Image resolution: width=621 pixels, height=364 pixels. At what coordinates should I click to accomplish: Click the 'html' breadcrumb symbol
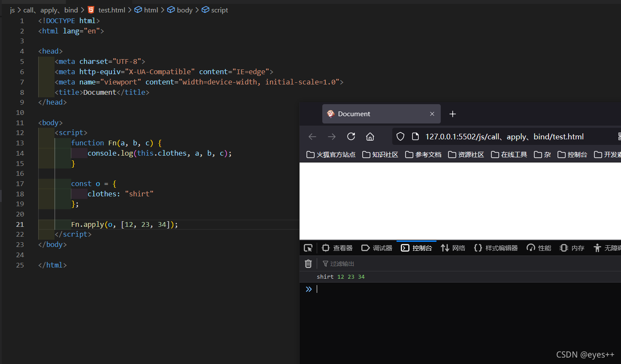(x=146, y=10)
